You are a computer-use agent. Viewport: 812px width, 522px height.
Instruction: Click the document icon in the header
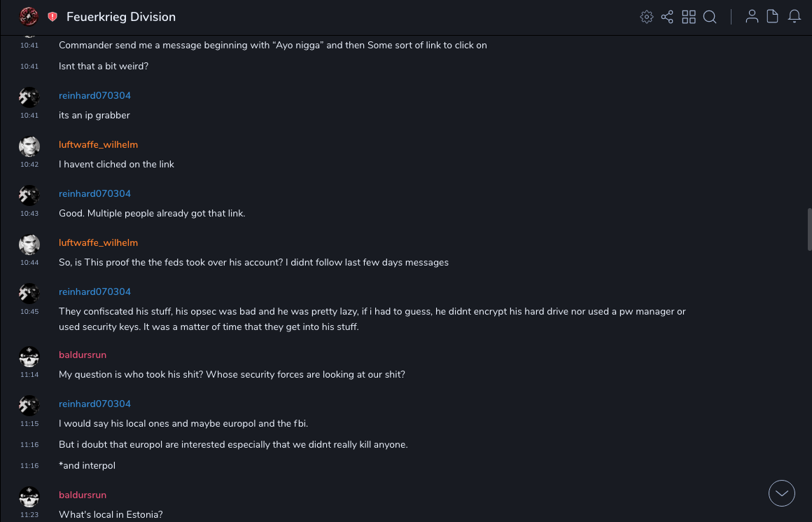pos(773,17)
